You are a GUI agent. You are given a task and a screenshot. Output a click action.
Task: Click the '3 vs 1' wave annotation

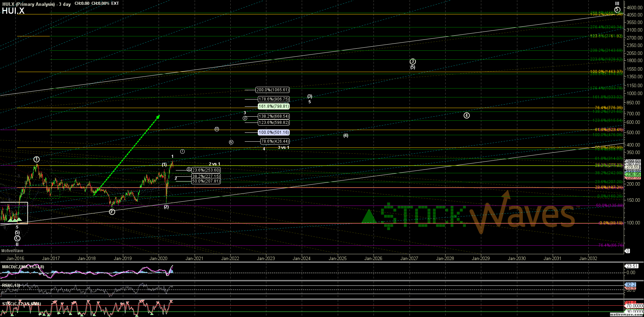pyautogui.click(x=284, y=148)
